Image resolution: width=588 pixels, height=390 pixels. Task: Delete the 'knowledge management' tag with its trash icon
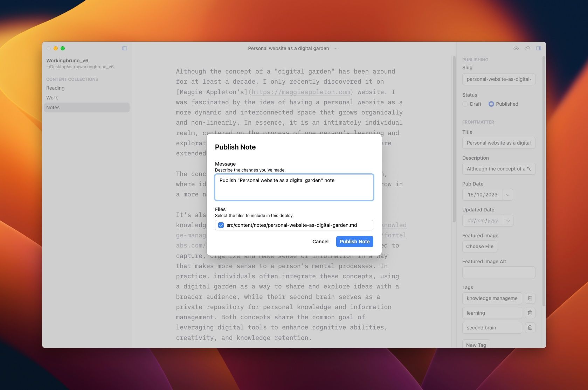530,298
